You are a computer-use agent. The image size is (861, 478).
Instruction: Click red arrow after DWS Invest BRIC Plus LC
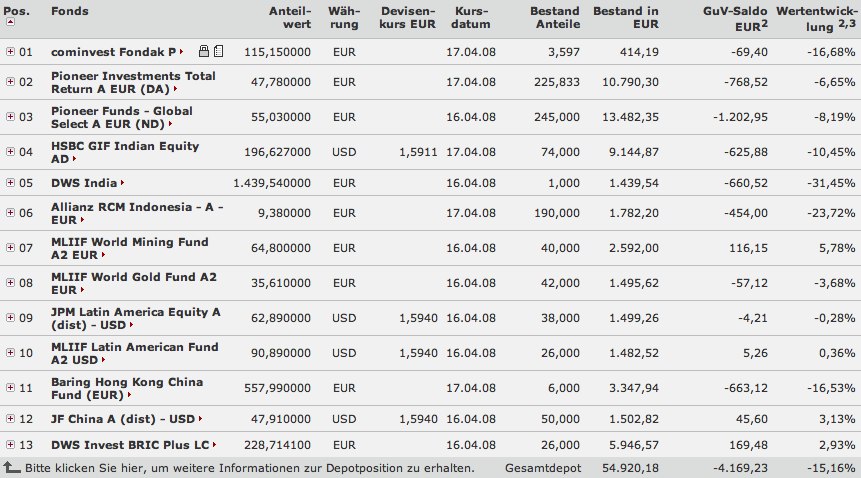click(213, 444)
